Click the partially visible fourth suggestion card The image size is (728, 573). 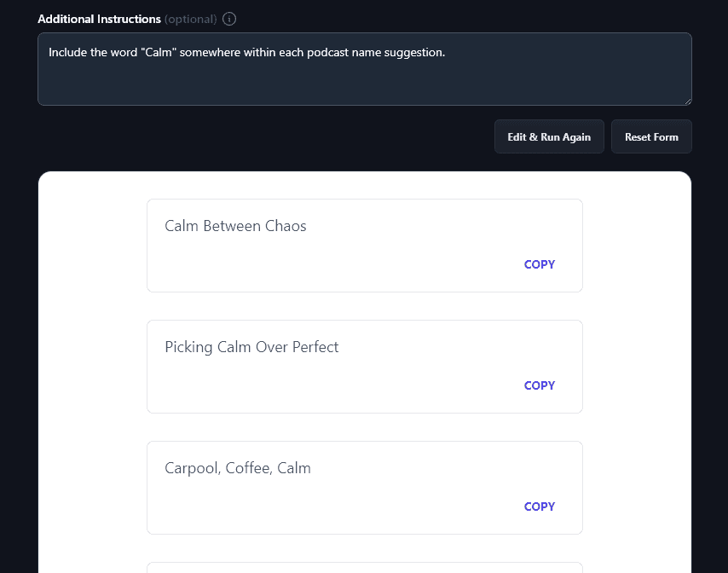364,567
